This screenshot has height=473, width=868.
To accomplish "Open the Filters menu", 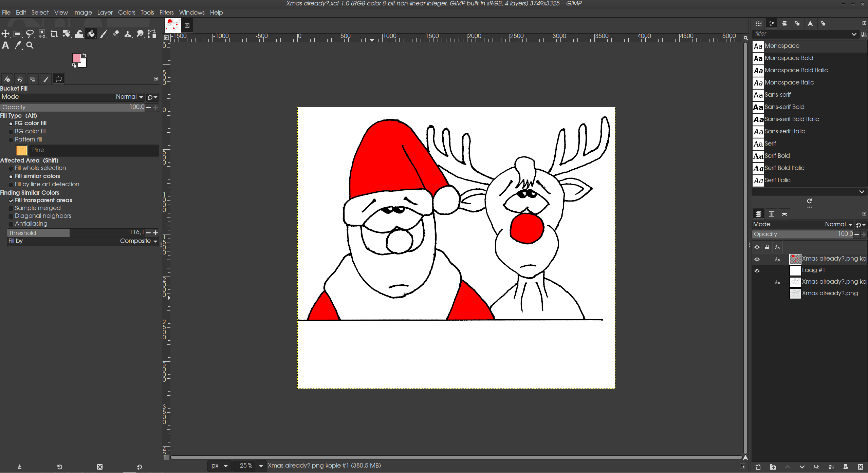I will coord(166,13).
